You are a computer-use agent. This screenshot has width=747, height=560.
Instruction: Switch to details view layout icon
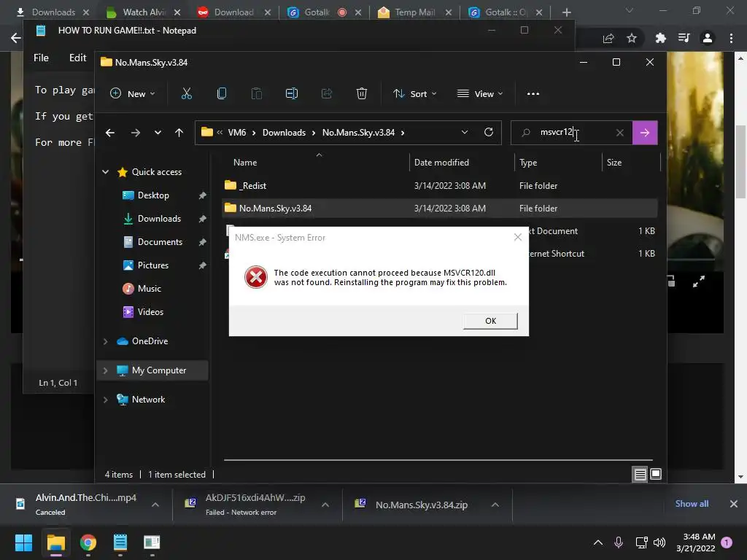pos(640,474)
